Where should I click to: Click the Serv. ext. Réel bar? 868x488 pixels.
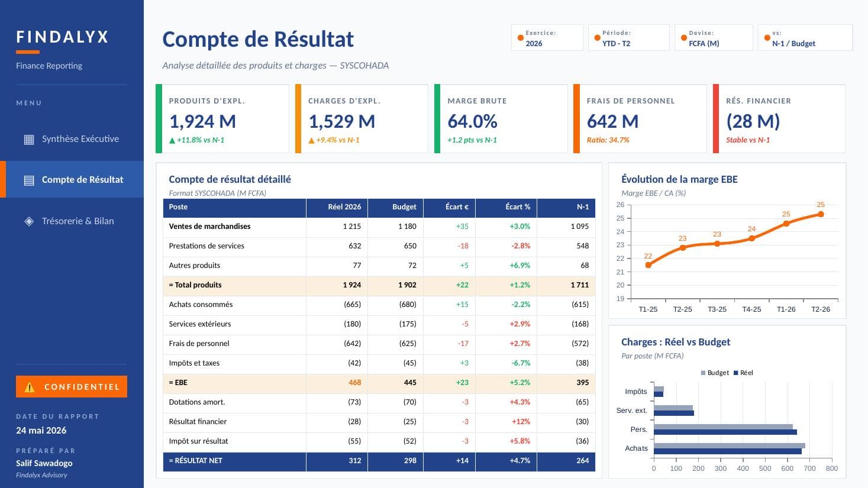click(x=674, y=413)
